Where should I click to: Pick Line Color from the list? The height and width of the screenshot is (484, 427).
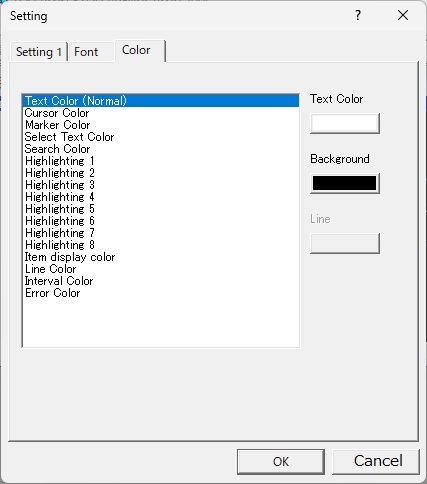(160, 269)
